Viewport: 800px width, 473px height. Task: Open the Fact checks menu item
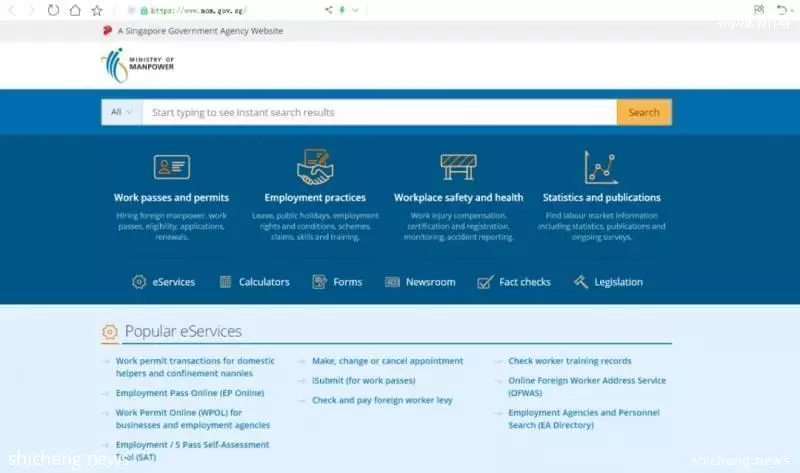click(524, 282)
